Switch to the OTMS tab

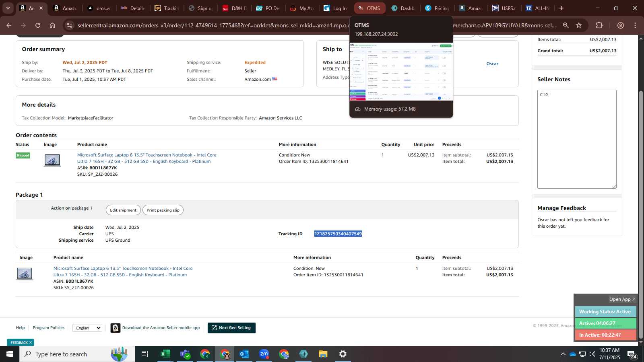[369, 8]
